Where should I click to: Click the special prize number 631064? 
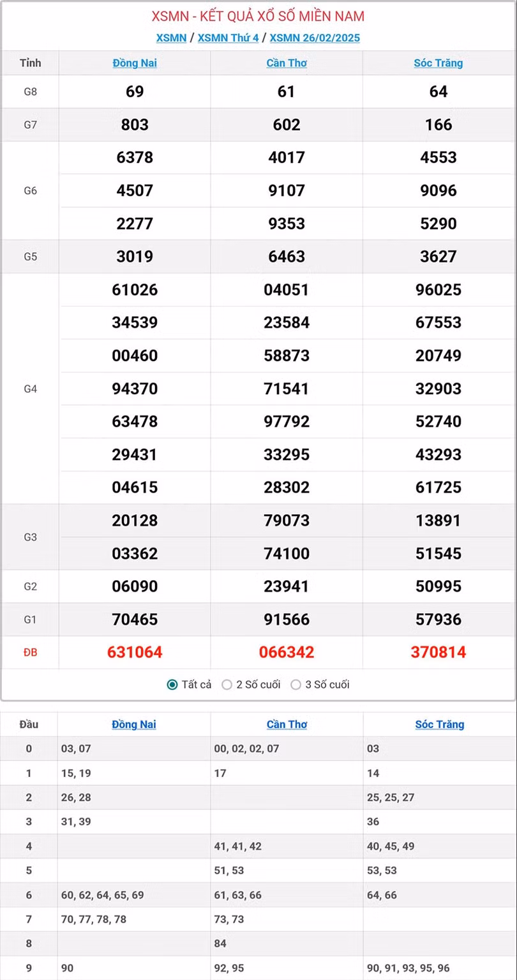pyautogui.click(x=135, y=652)
